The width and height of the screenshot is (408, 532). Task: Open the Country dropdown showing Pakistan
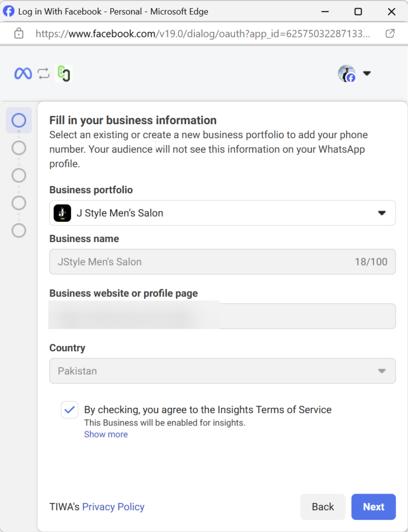[222, 371]
